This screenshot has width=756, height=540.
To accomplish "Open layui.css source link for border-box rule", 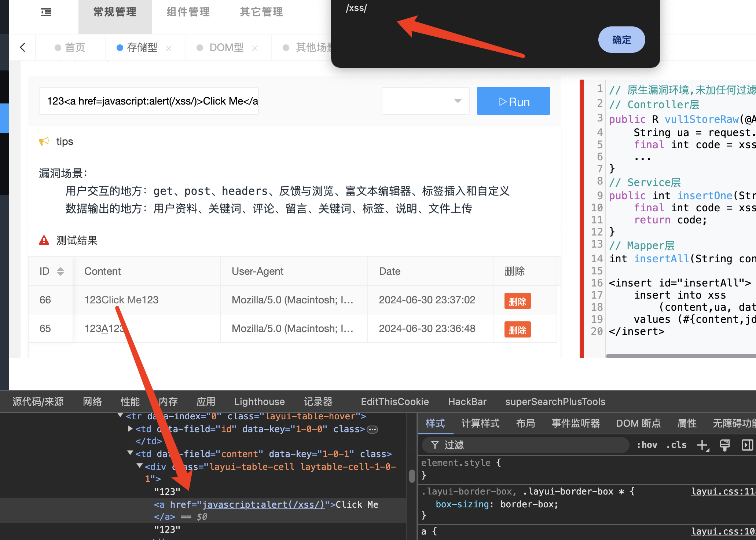I will click(x=723, y=491).
